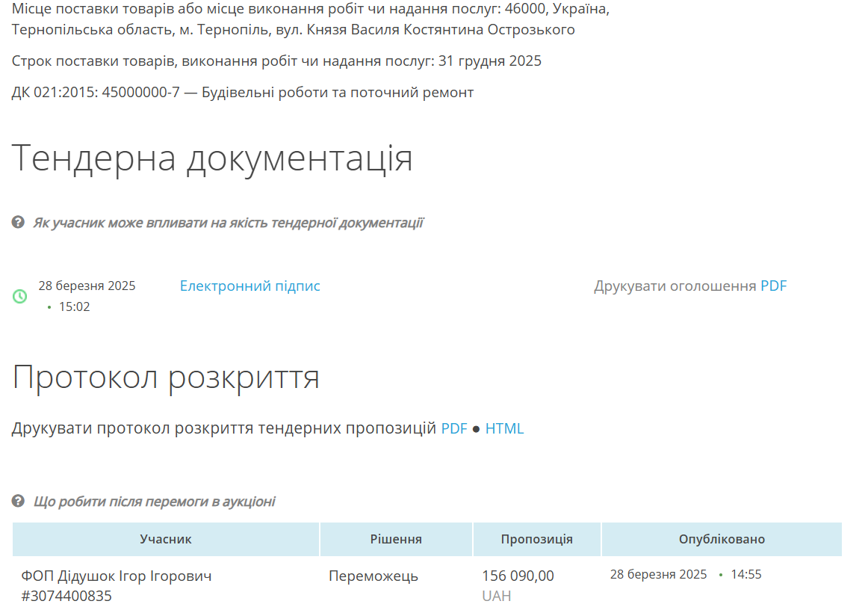Click question mark icon beside auction victory hint
The height and width of the screenshot is (607, 868).
coord(19,501)
